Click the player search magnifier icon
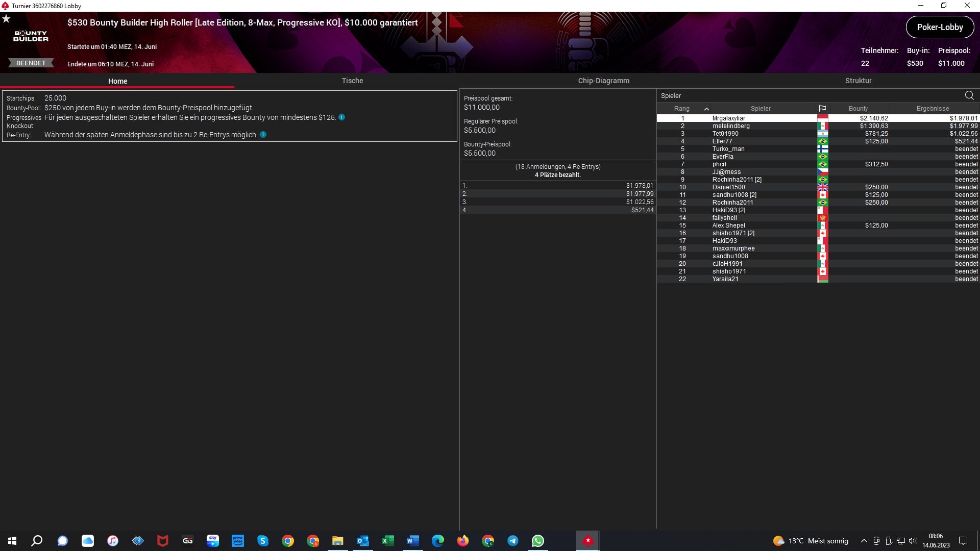980x551 pixels. [969, 95]
